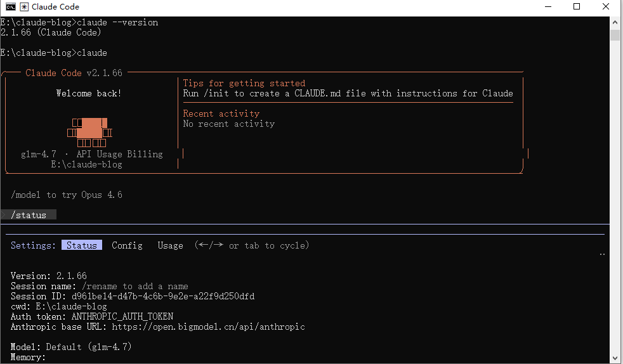Click the 'claude --version' command line

[79, 22]
